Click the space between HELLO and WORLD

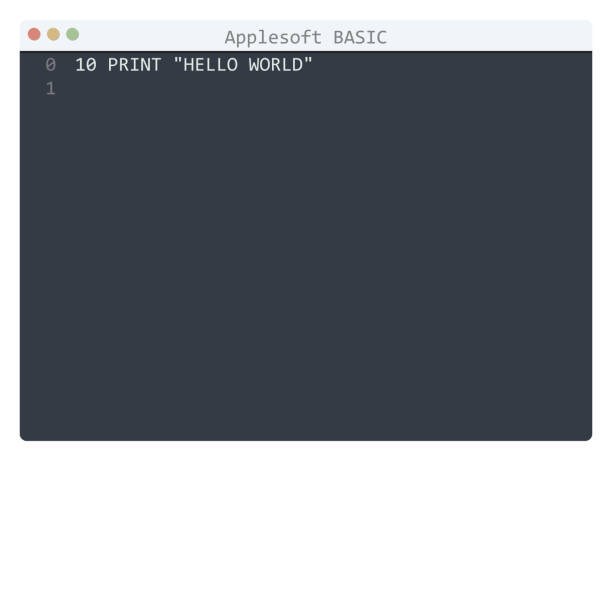click(243, 65)
